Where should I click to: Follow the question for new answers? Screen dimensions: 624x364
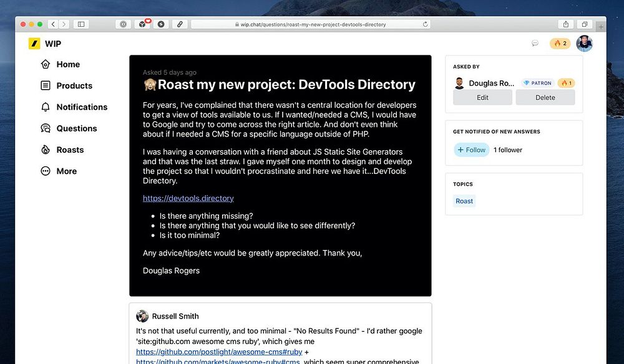point(472,150)
